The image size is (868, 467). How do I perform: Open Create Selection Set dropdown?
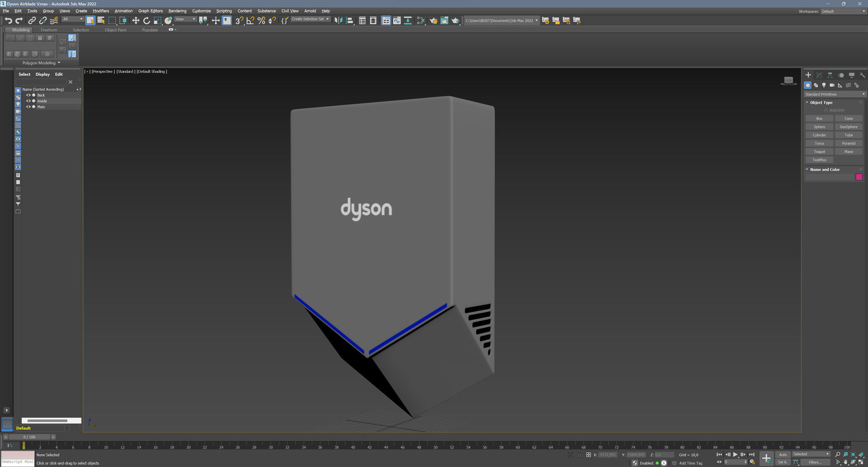310,19
